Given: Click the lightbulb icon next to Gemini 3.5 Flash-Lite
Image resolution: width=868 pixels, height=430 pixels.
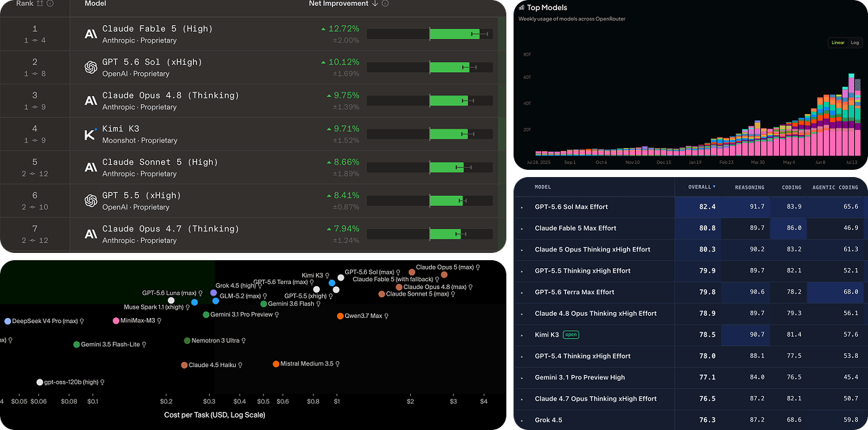Looking at the screenshot, I should (144, 345).
